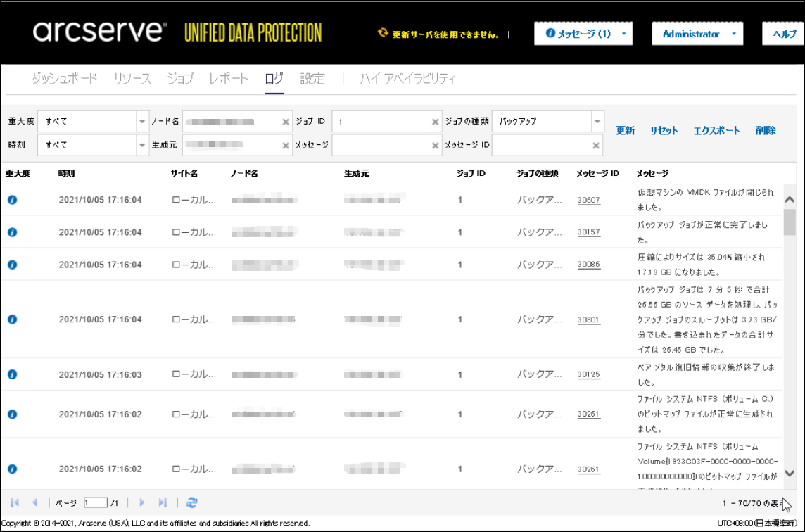Screen dimensions: 805x532
Task: Clear the ジョブ ID filter field
Action: [436, 122]
